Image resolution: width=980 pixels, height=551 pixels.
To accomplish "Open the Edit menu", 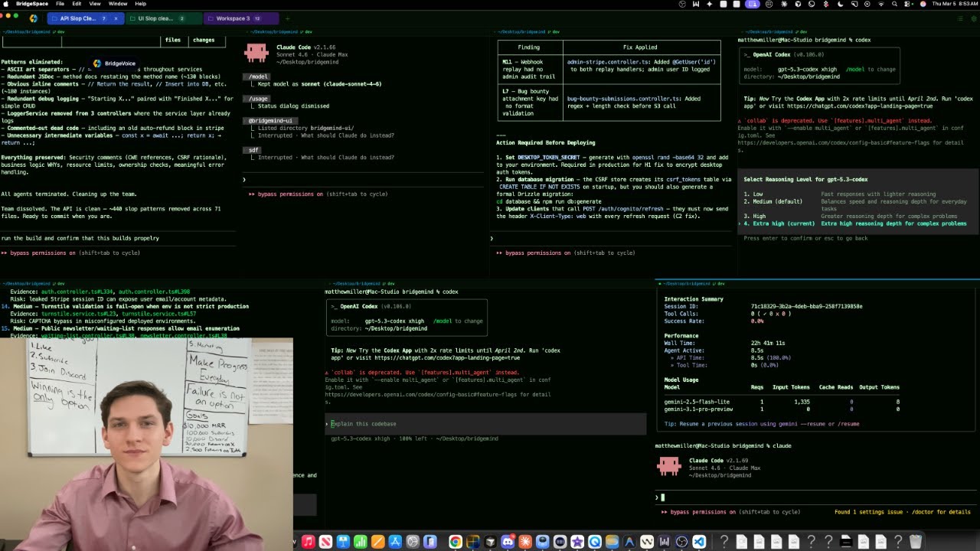I will tap(77, 4).
